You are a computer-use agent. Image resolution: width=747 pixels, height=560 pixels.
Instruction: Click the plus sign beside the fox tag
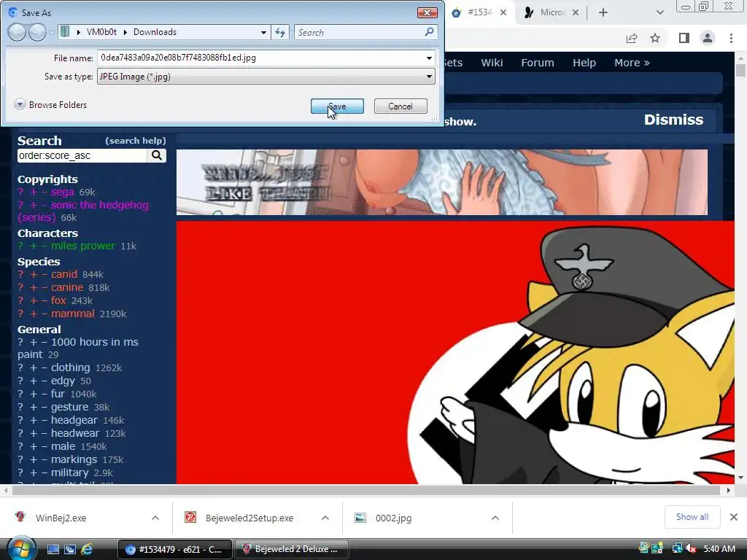click(x=34, y=300)
